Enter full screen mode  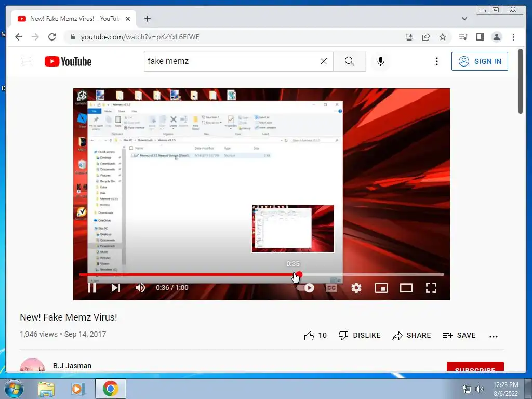[x=431, y=288]
